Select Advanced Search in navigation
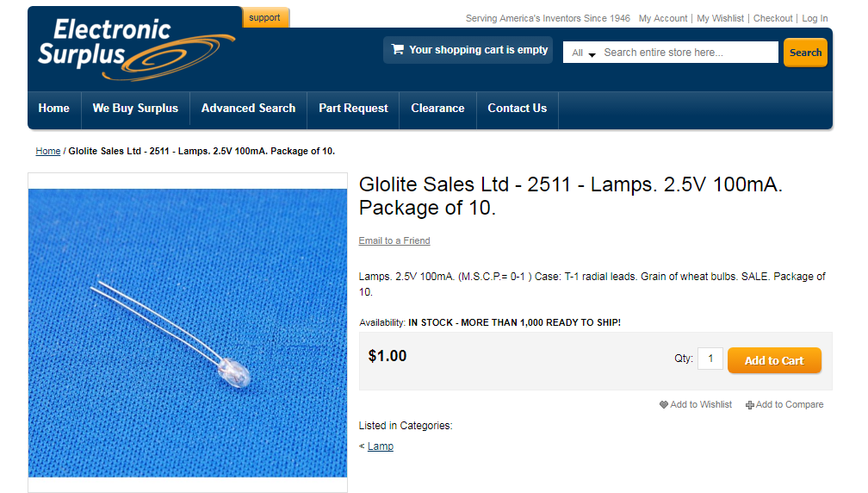 tap(248, 109)
